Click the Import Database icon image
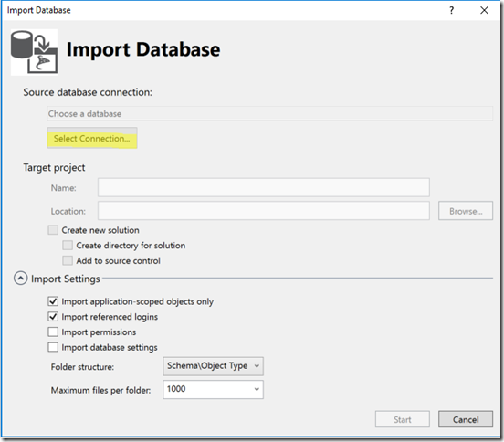This screenshot has height=442, width=504. pyautogui.click(x=34, y=52)
